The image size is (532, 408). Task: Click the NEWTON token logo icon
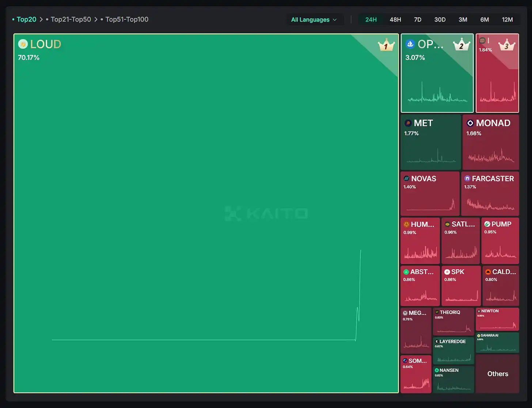tap(479, 311)
